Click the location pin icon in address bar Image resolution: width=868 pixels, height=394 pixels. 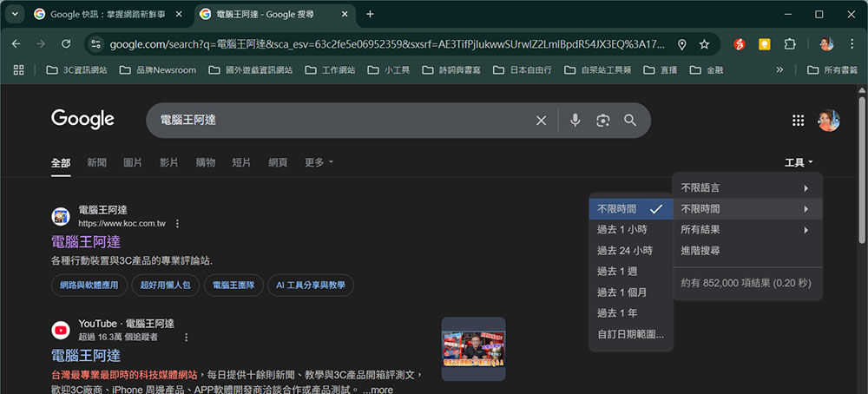(682, 44)
